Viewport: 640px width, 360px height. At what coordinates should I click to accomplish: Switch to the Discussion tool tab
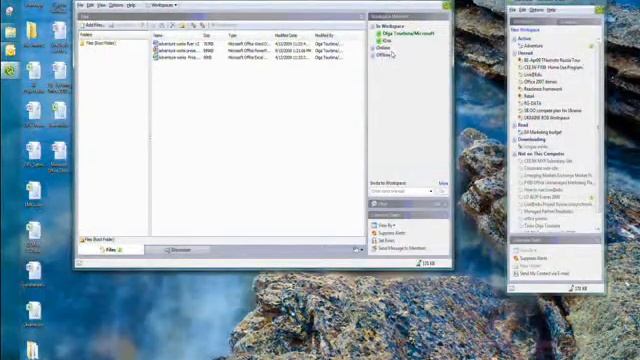pyautogui.click(x=178, y=250)
